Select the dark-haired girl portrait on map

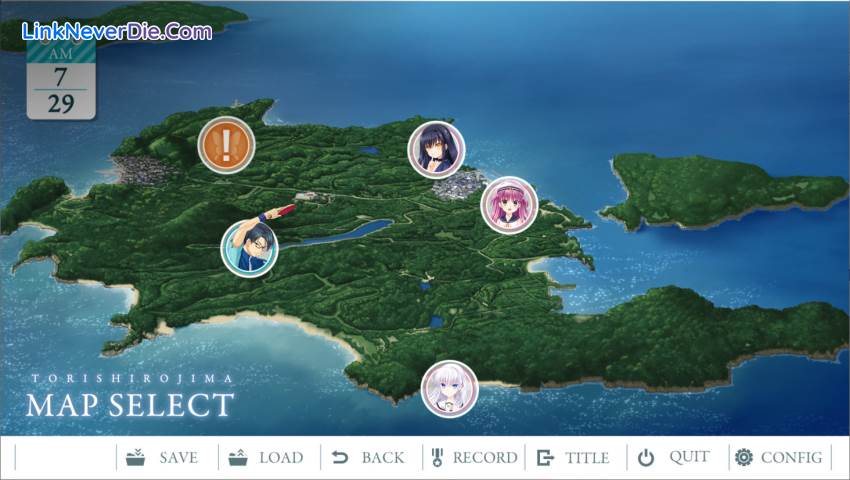tap(437, 149)
